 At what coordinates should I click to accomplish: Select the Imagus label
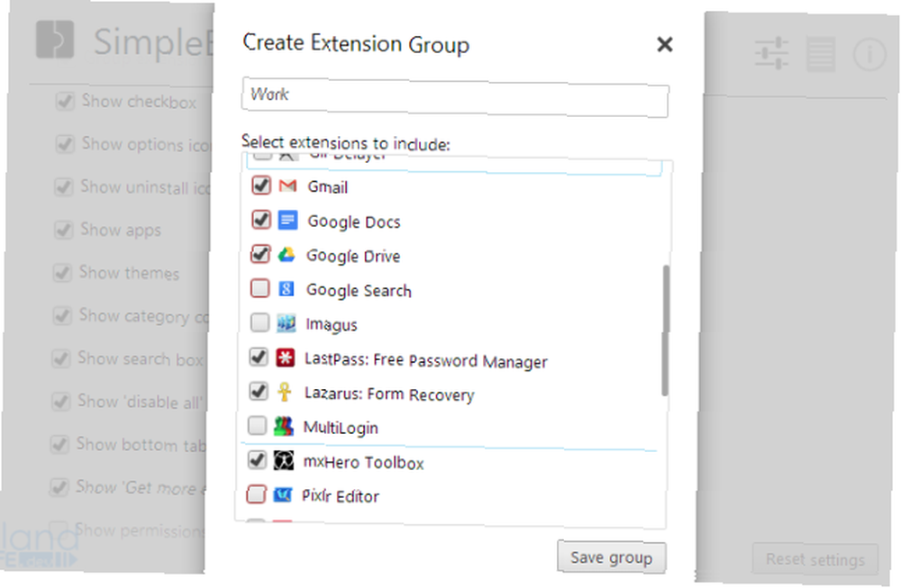(332, 325)
